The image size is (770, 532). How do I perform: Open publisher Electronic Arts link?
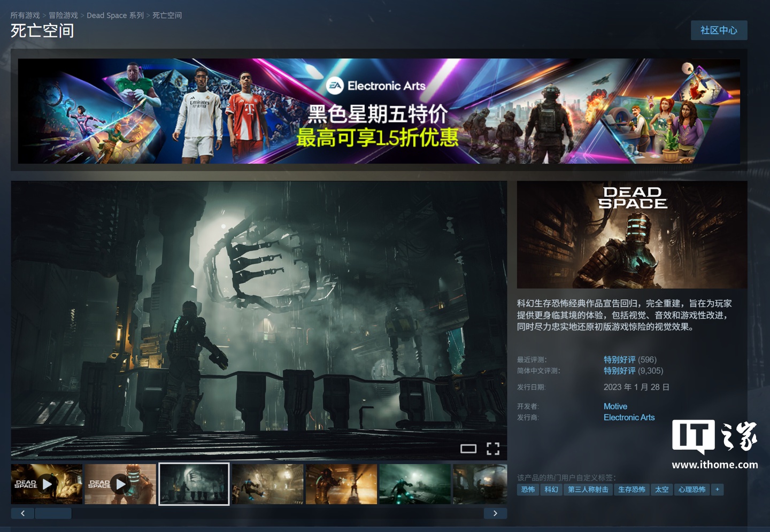tap(629, 418)
